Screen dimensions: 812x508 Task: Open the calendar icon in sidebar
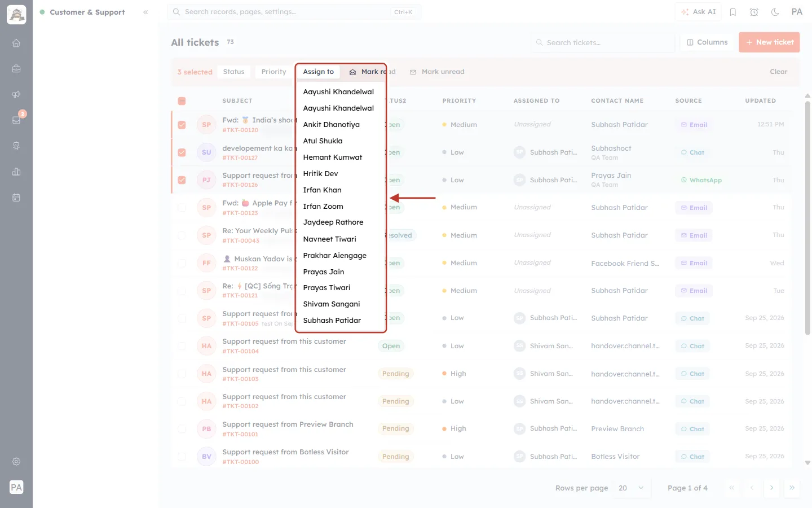pyautogui.click(x=16, y=198)
